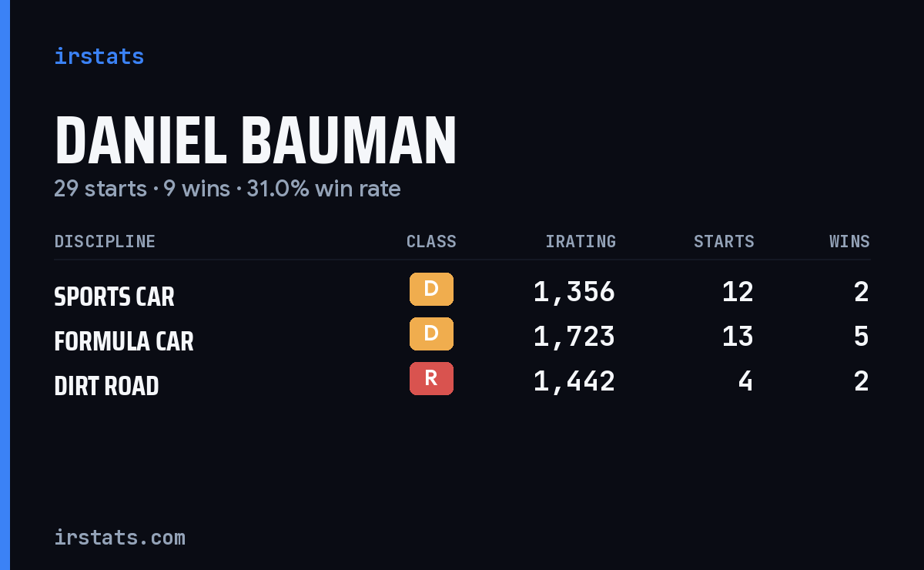Image resolution: width=924 pixels, height=570 pixels.
Task: Click the irstats logo at top
Action: click(99, 56)
